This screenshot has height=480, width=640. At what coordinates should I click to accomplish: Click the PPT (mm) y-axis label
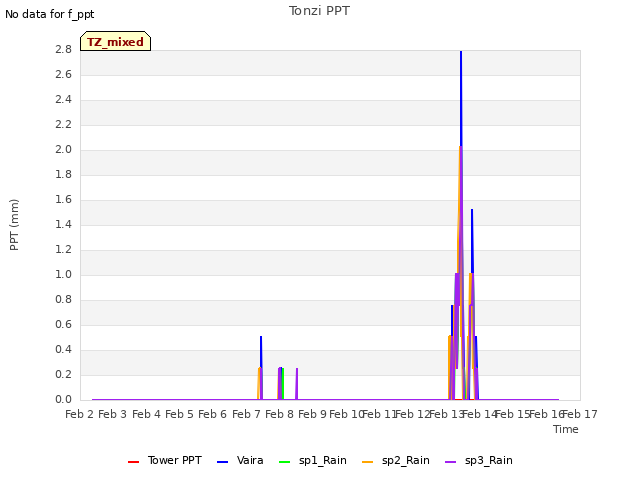pyautogui.click(x=14, y=225)
